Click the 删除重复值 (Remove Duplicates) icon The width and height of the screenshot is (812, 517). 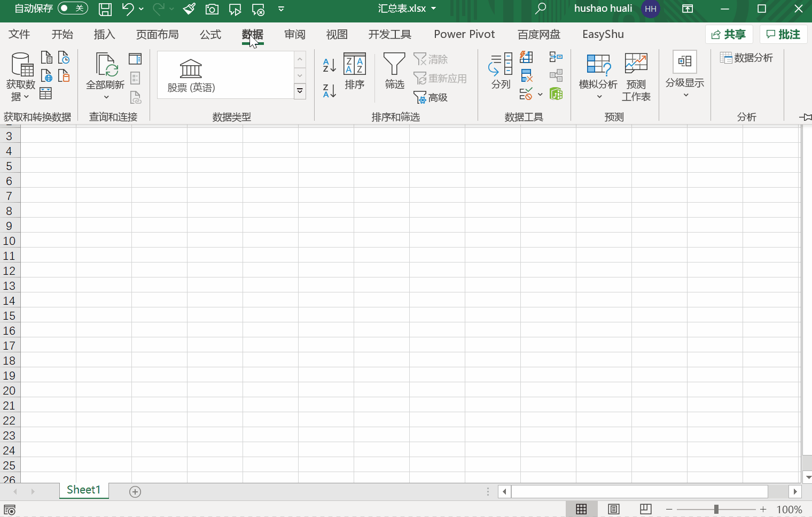[x=526, y=75]
